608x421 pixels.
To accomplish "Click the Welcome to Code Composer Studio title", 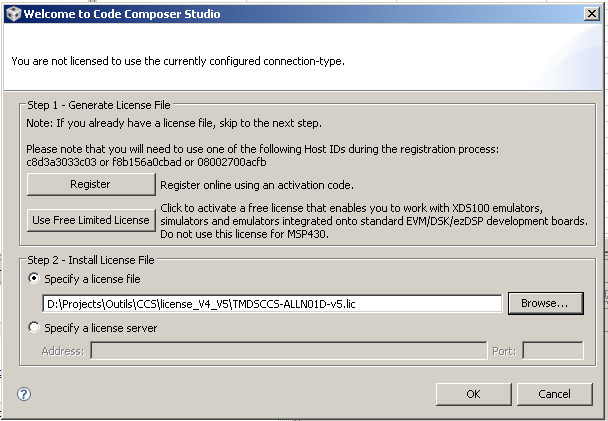I will click(x=122, y=14).
